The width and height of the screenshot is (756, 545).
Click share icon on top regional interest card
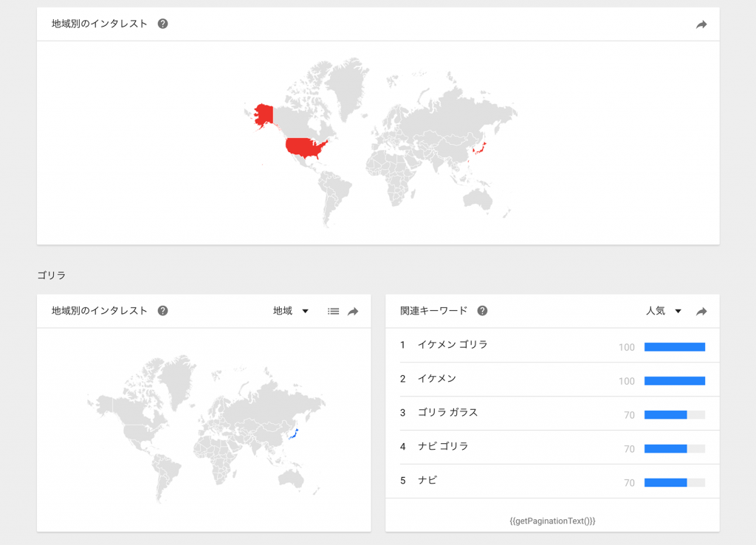701,24
